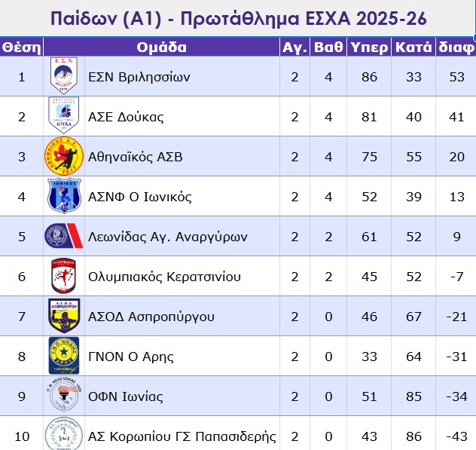Click the διαφ column header

(x=455, y=47)
